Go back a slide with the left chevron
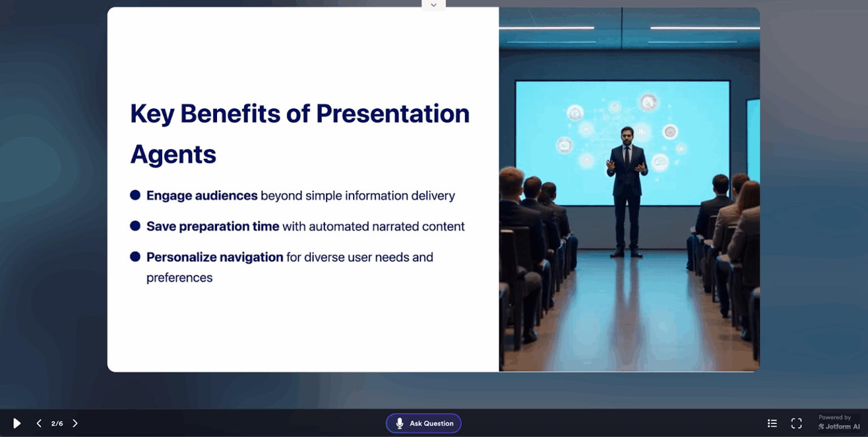This screenshot has height=437, width=868. (x=38, y=423)
